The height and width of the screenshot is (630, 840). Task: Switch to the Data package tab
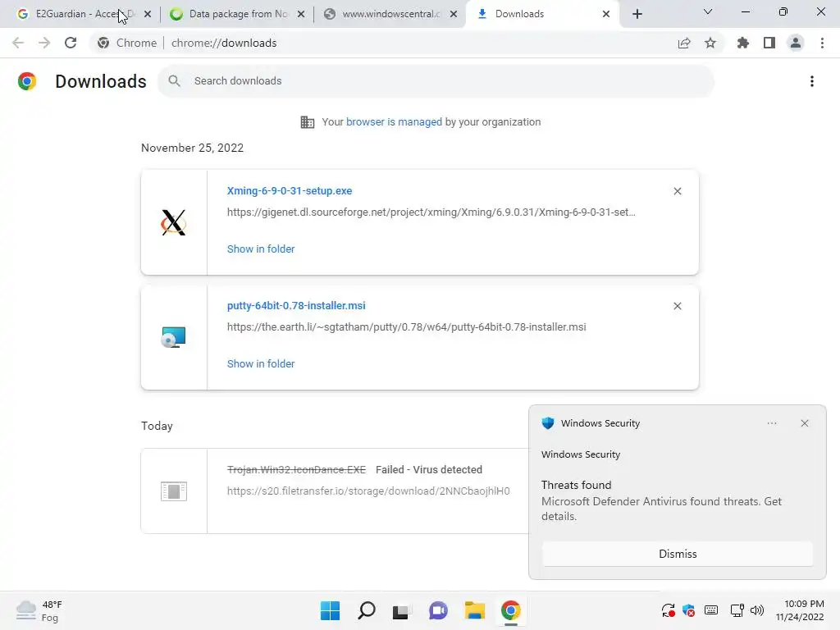point(235,14)
